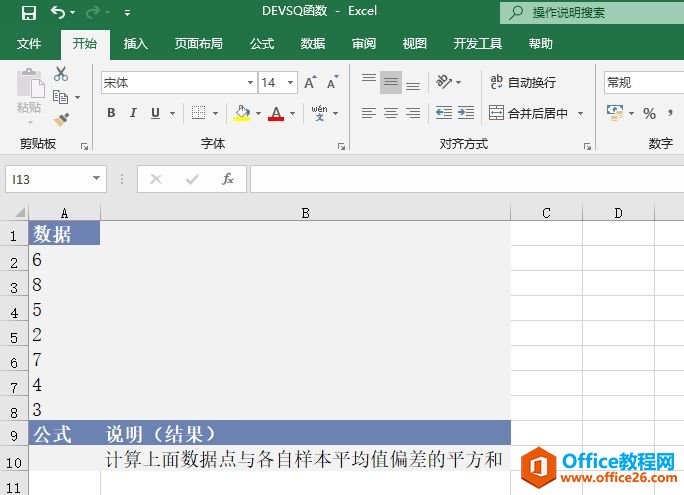Image resolution: width=684 pixels, height=495 pixels.
Task: Expand the copy options dropdown arrow
Action: pyautogui.click(x=77, y=97)
